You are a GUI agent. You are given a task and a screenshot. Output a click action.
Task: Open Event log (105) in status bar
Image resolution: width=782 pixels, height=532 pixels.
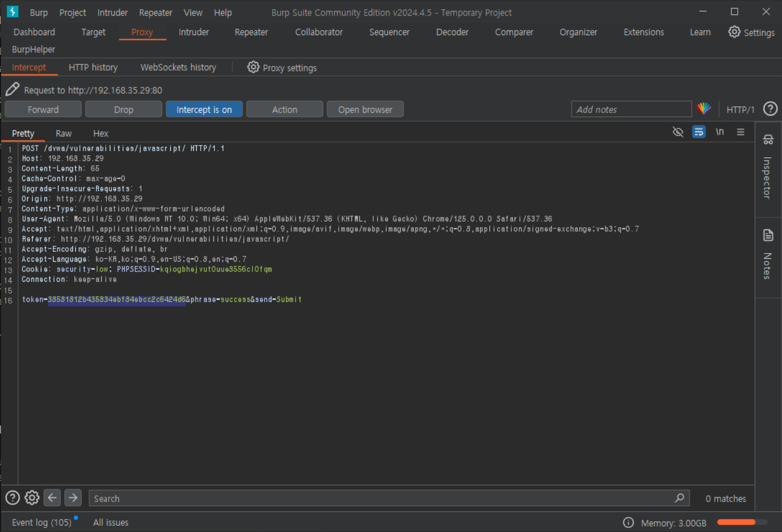click(41, 522)
